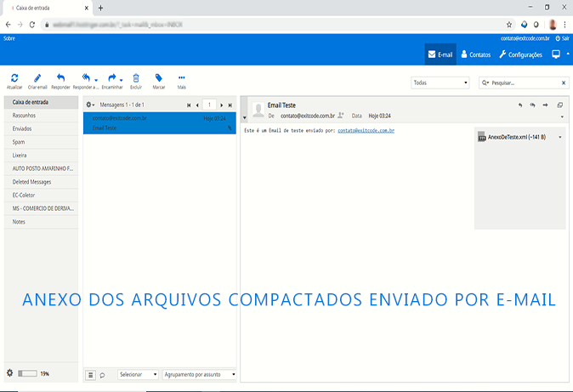Open Rascunhos folder
This screenshot has height=392, width=573.
tap(41, 116)
